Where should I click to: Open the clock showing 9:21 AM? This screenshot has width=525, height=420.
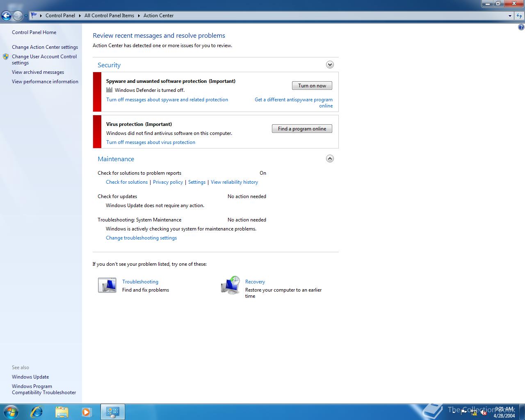504,412
